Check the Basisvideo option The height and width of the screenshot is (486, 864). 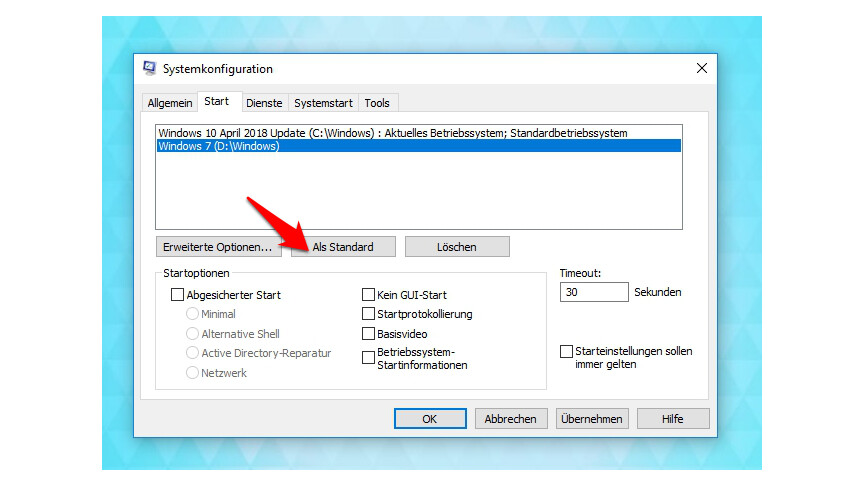[x=368, y=333]
